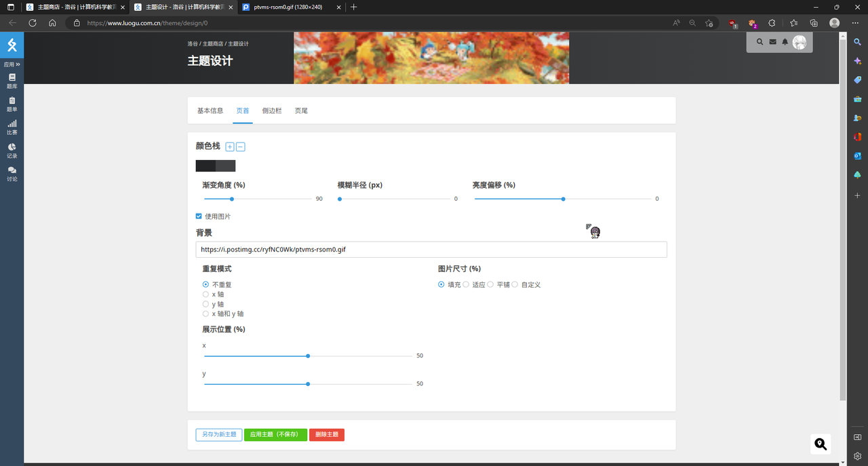Screen dimensions: 868x466
Task: Click the Edge sidebar settings gear
Action: [857, 456]
